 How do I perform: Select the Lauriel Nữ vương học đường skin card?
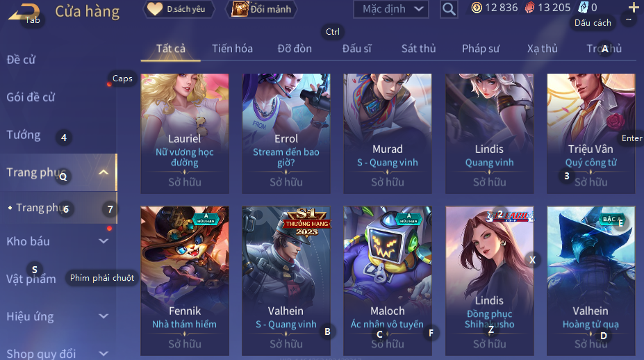point(185,133)
